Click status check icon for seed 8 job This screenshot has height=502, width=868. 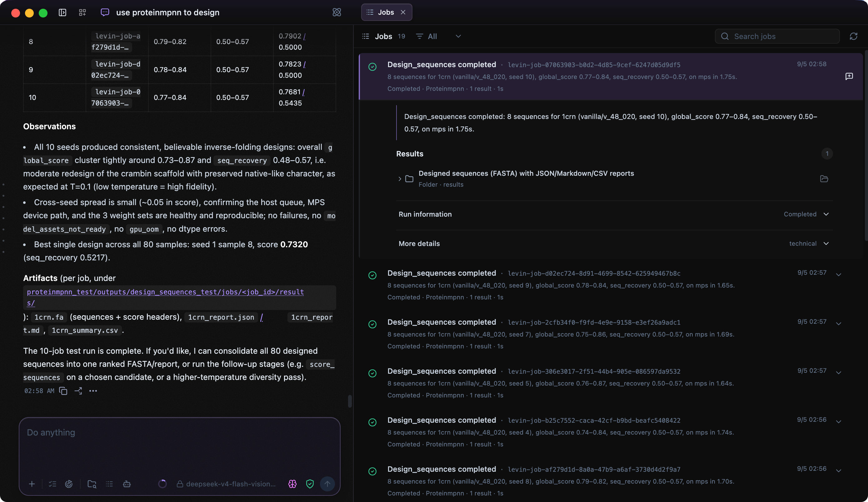pos(372,471)
